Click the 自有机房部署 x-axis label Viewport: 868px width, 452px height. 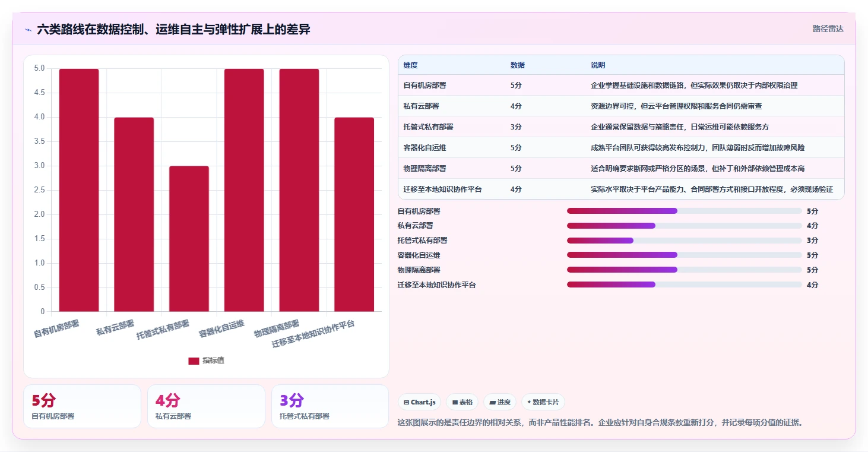click(x=56, y=328)
